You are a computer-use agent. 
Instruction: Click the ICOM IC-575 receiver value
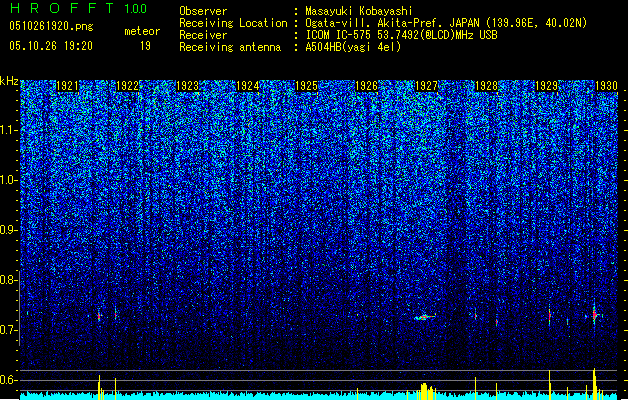pos(402,35)
